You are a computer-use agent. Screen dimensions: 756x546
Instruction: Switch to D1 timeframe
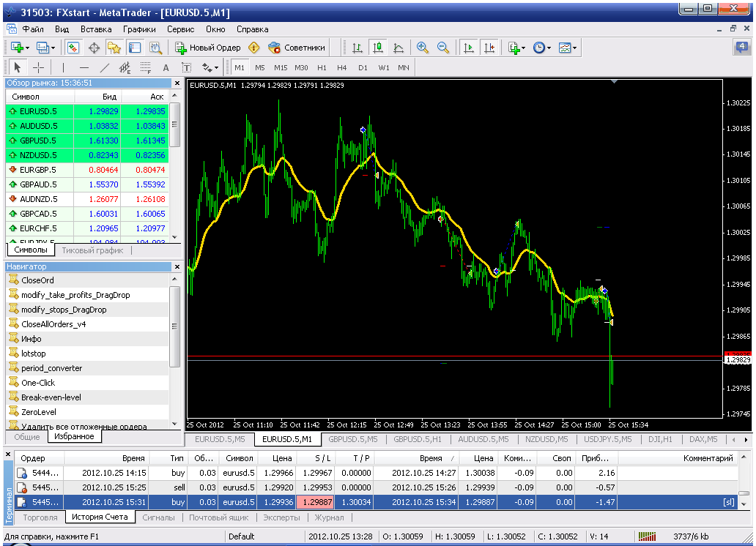363,68
